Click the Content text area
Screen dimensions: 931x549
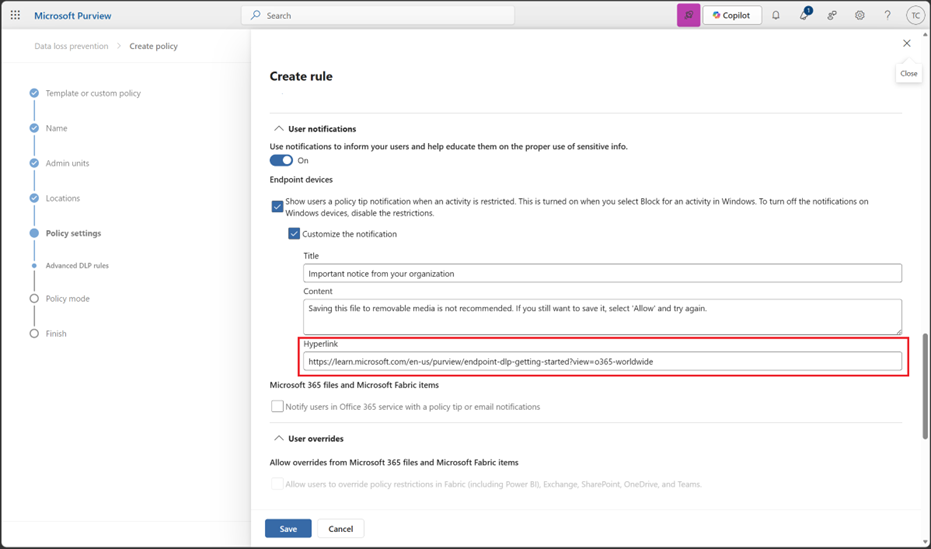[602, 317]
